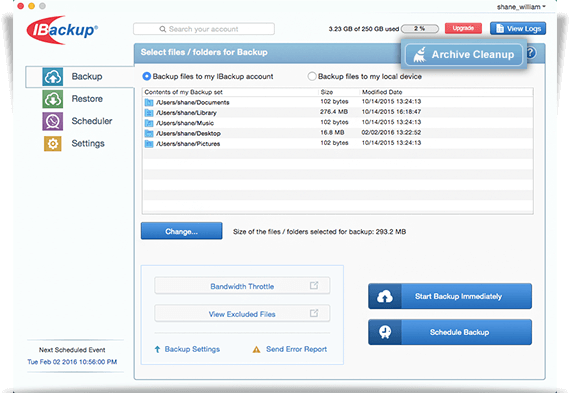Click the clock icon on Schedule Backup

(385, 332)
